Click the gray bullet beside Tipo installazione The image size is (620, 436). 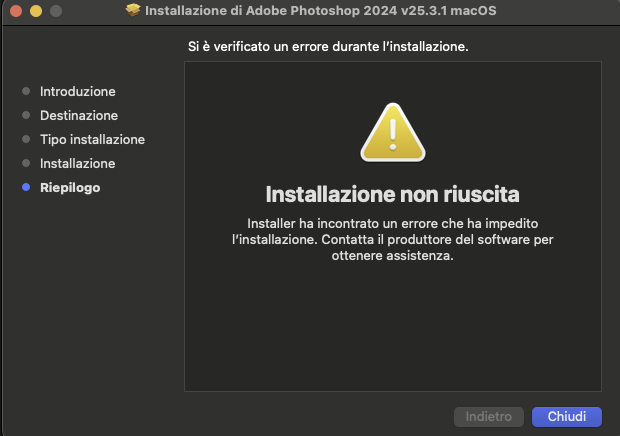(26, 139)
